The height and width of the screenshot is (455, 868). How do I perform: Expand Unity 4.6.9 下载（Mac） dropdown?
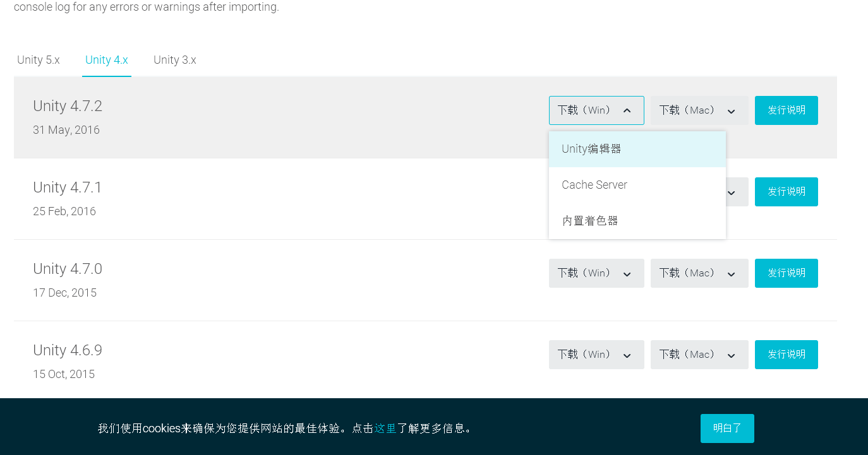[699, 355]
